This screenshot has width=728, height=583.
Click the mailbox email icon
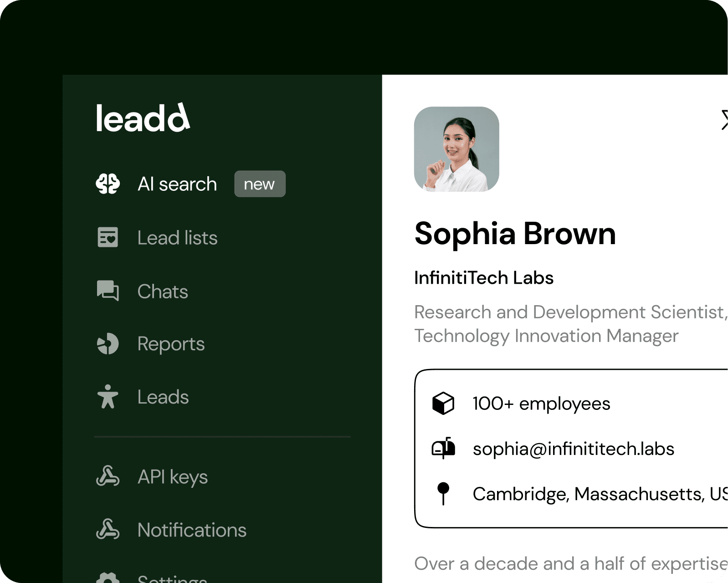click(x=443, y=448)
